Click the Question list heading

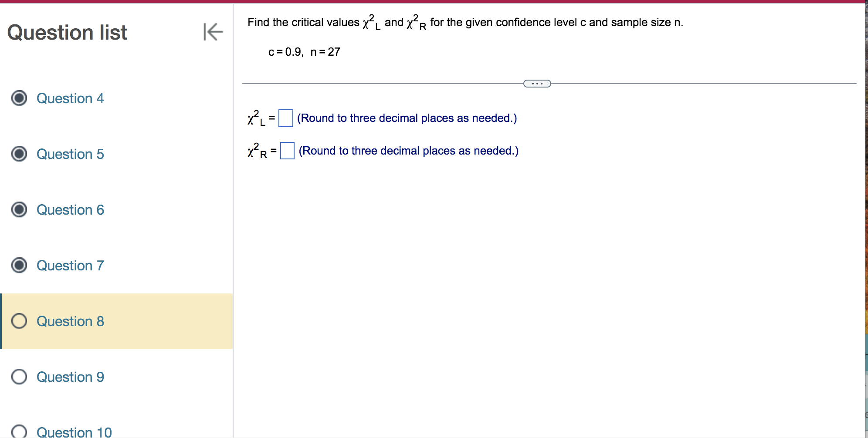68,32
